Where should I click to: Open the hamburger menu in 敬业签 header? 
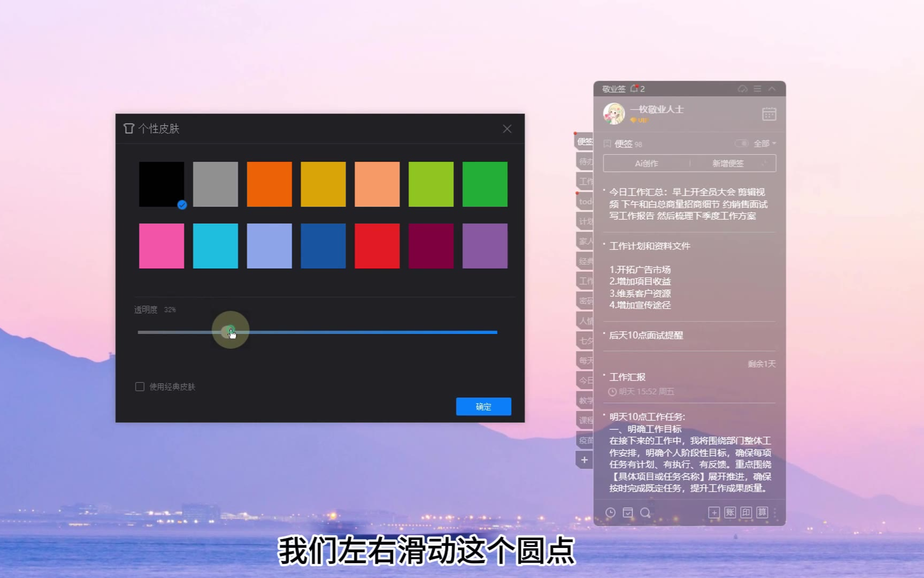pos(757,89)
